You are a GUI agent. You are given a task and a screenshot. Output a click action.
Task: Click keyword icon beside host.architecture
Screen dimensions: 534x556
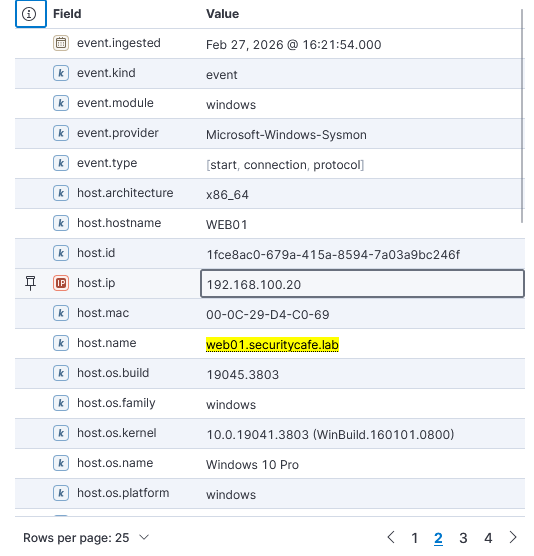coord(61,193)
